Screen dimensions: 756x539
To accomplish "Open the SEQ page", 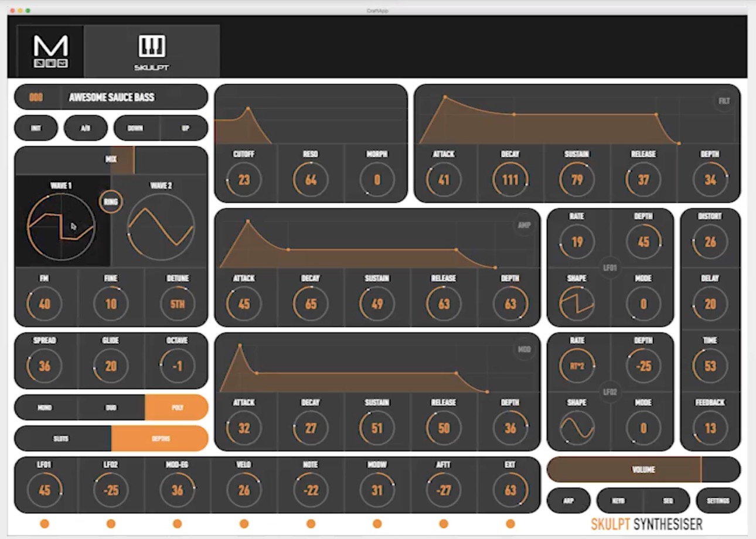I will (667, 500).
